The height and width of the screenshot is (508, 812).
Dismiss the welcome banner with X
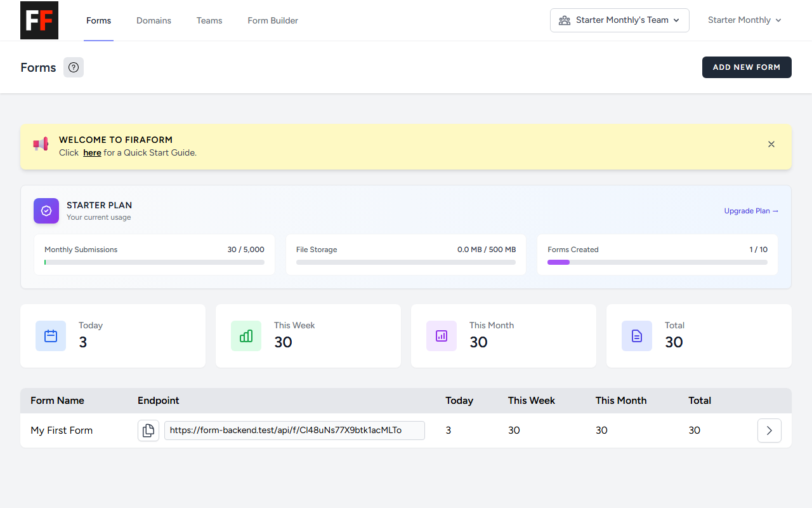coord(771,144)
